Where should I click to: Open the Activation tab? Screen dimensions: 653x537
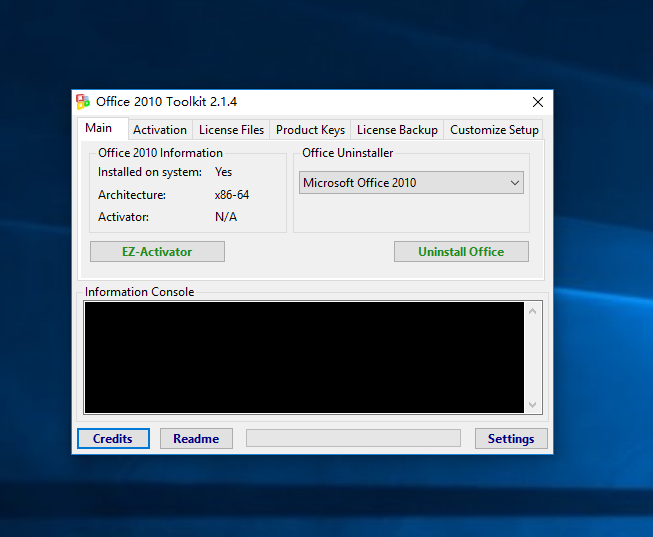click(x=160, y=130)
